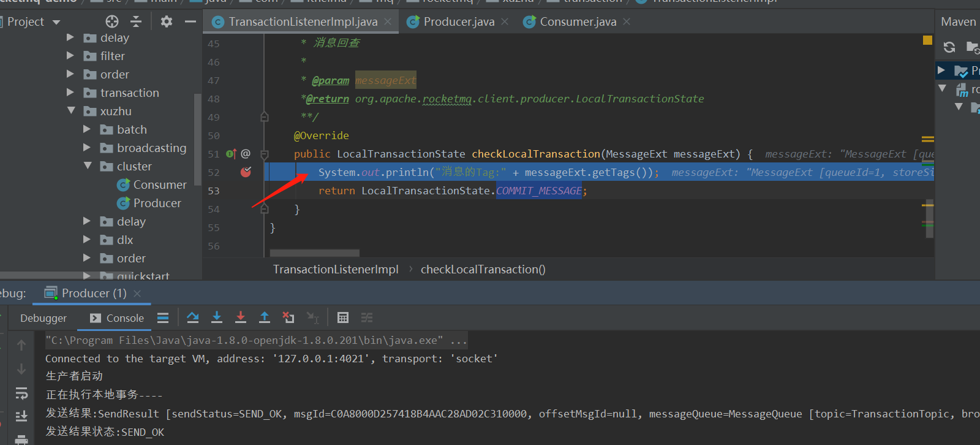Collapse all nodes in the Project panel
Image resolution: width=980 pixels, height=445 pixels.
click(136, 22)
